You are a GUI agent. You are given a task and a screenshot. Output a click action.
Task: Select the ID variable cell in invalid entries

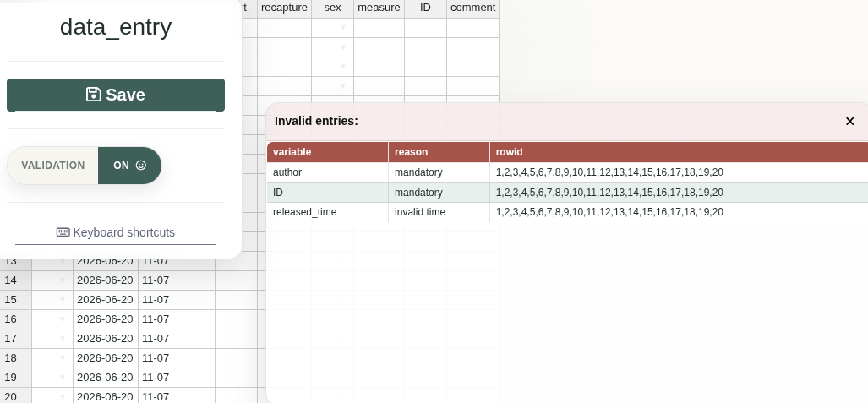click(x=328, y=193)
